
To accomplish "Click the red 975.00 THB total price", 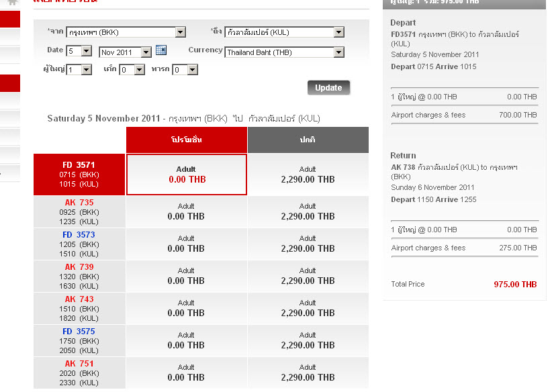I will point(515,285).
